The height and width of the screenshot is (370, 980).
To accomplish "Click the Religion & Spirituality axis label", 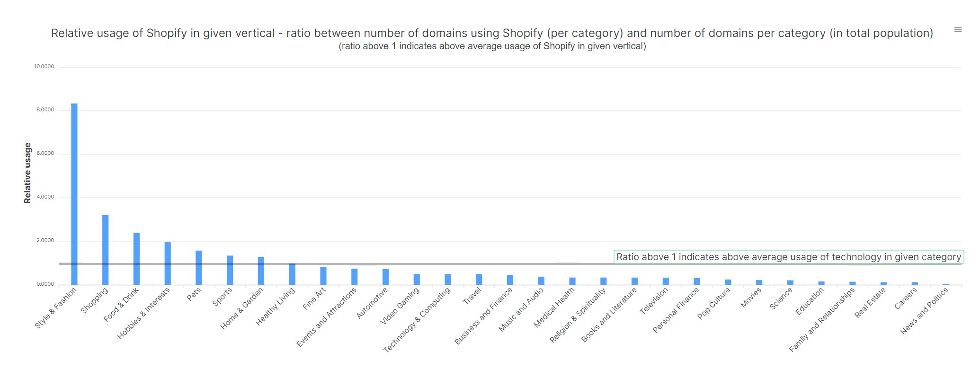I will click(578, 315).
